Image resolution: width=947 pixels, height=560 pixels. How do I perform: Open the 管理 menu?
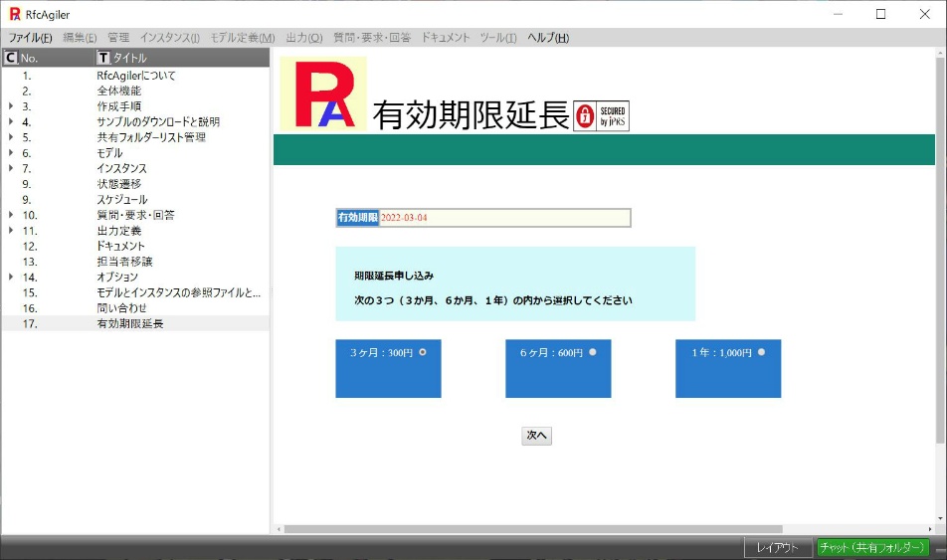[x=118, y=38]
